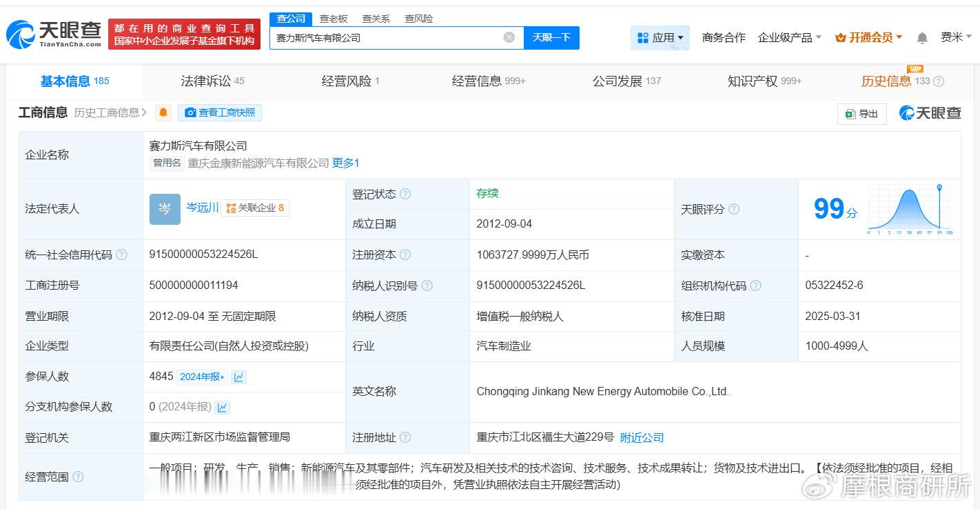Image resolution: width=980 pixels, height=509 pixels.
Task: Switch to the 查关系 search tab
Action: [376, 19]
